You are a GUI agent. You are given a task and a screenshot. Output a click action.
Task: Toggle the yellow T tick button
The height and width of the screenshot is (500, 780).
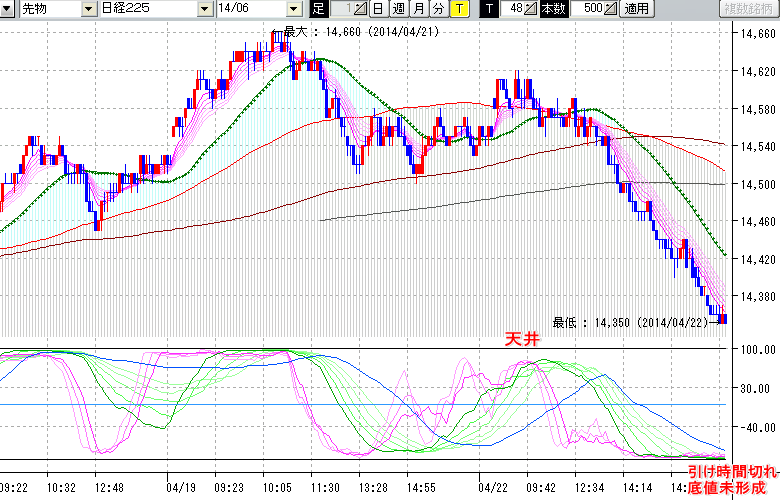pyautogui.click(x=459, y=9)
